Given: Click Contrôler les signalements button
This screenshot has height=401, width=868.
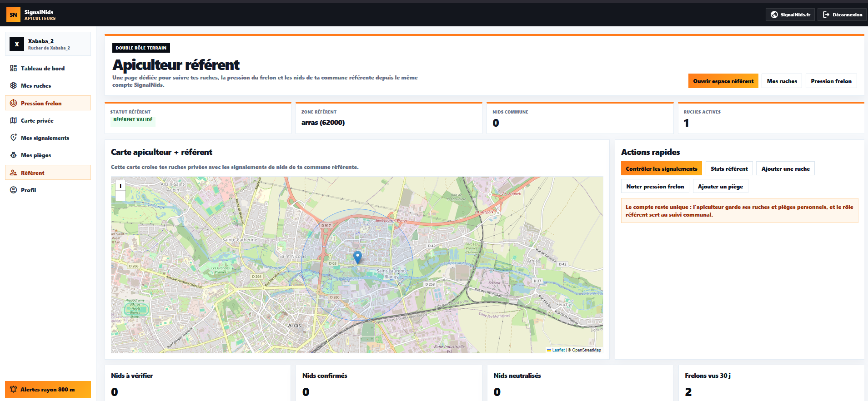Looking at the screenshot, I should 661,168.
